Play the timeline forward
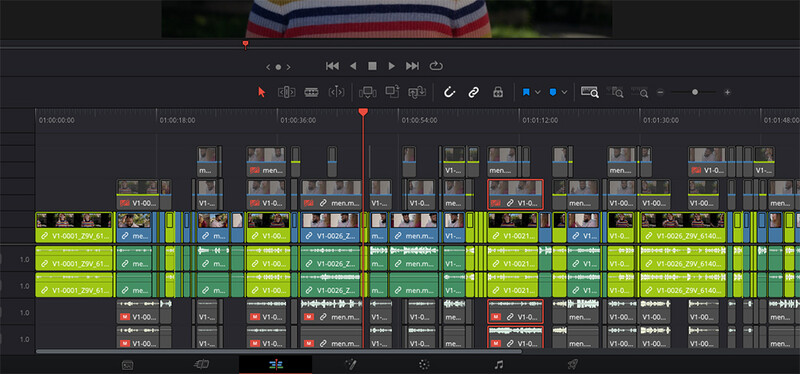Viewport: 800px width, 374px height. [x=392, y=66]
